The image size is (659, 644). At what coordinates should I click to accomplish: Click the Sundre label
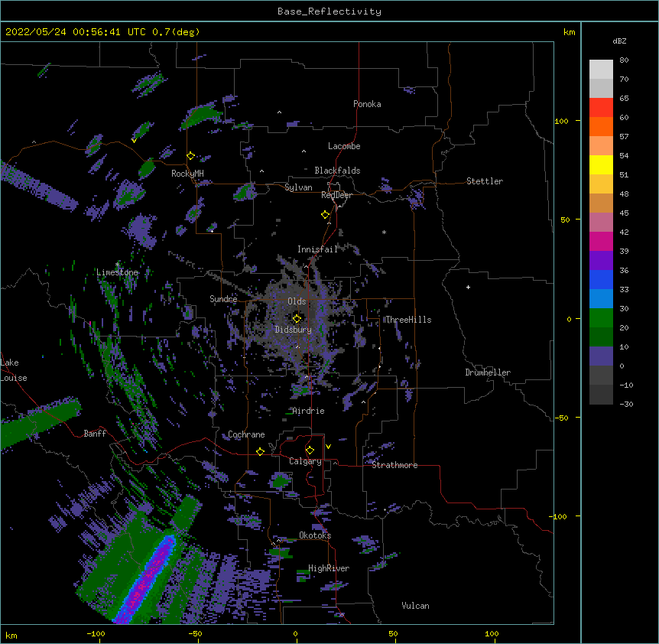223,299
